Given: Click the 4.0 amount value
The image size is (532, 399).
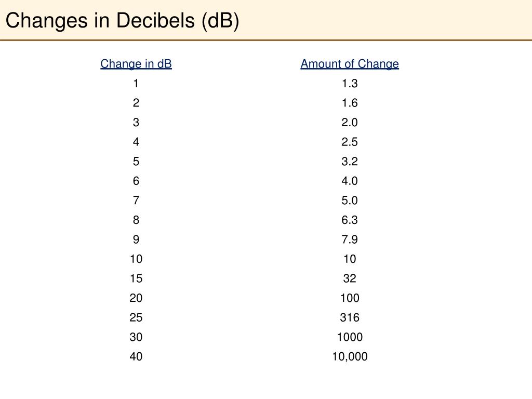Looking at the screenshot, I should pos(350,181).
